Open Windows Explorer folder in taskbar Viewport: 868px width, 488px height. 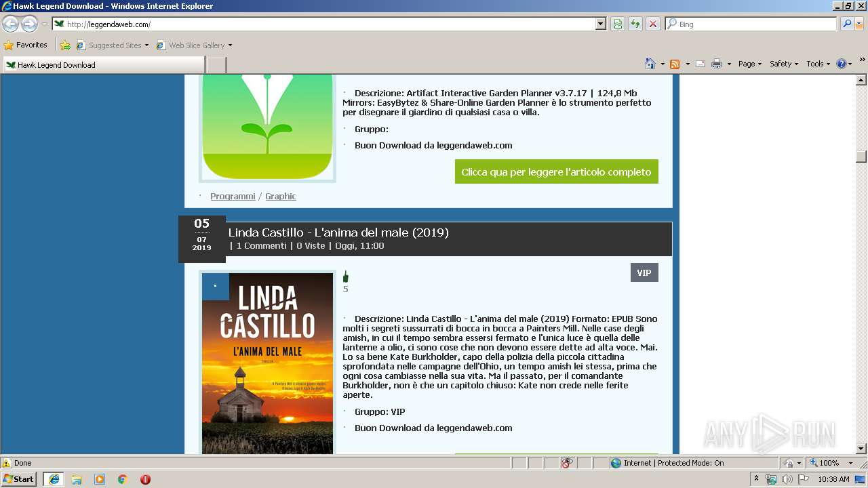(x=77, y=479)
